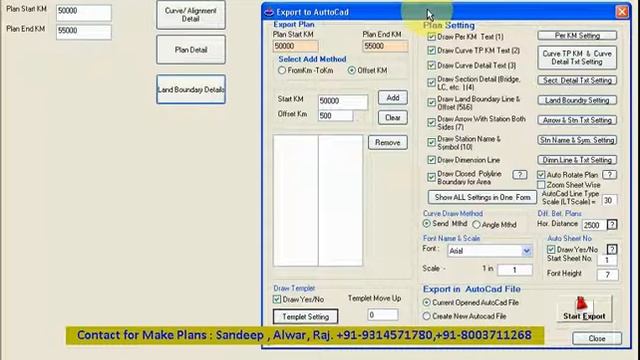
Task: Click Plan Start KM field in dialog
Action: pyautogui.click(x=296, y=46)
